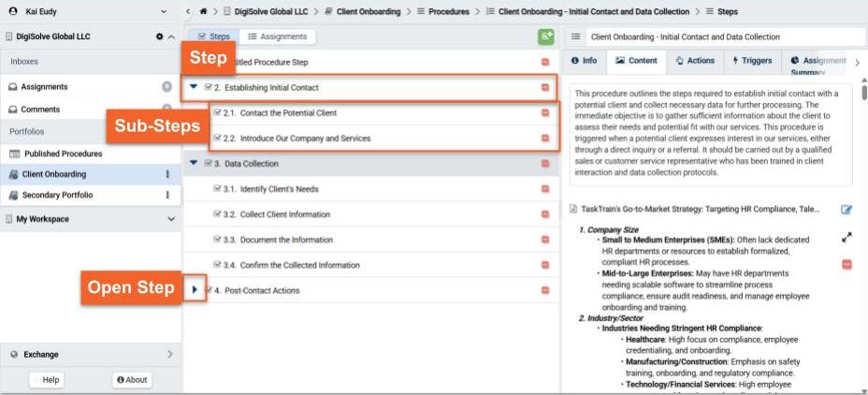Expand the My Workspace section

pos(170,219)
